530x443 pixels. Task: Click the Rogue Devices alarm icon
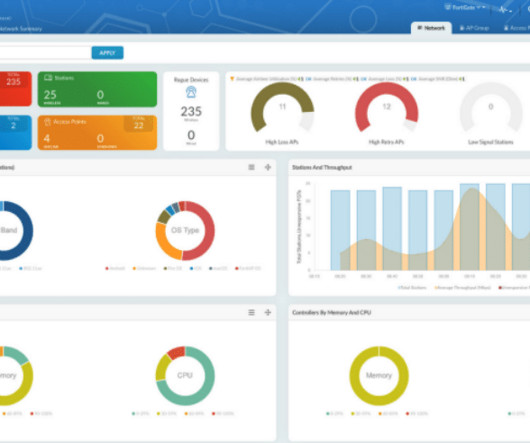point(191,92)
